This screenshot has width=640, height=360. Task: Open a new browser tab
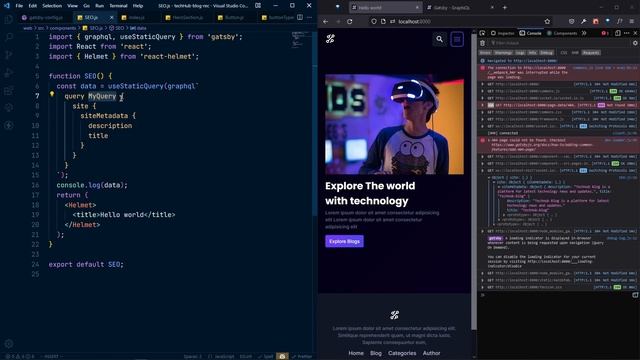point(505,7)
